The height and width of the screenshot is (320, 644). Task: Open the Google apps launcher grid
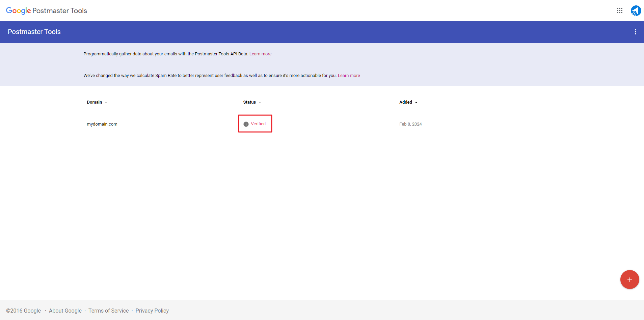[x=619, y=10]
